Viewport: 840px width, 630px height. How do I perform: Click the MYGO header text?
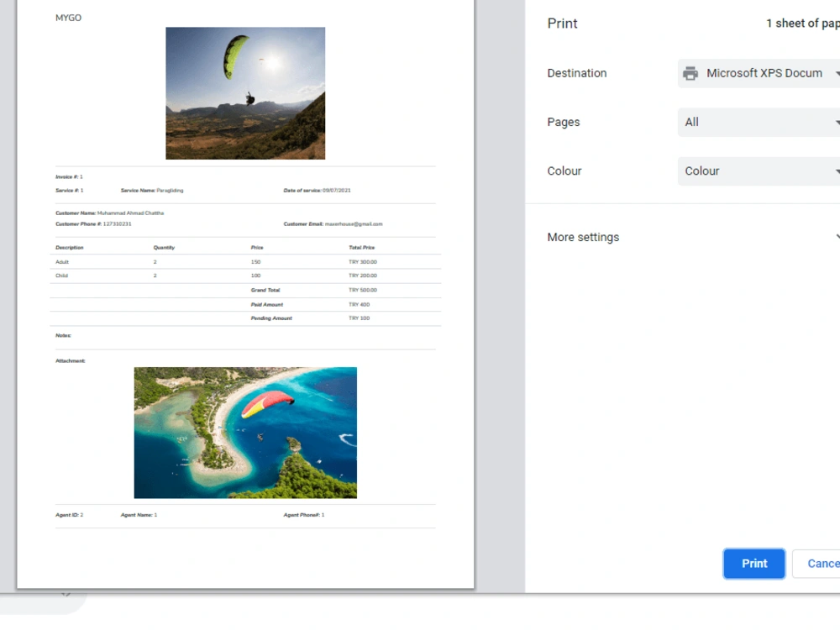point(69,18)
